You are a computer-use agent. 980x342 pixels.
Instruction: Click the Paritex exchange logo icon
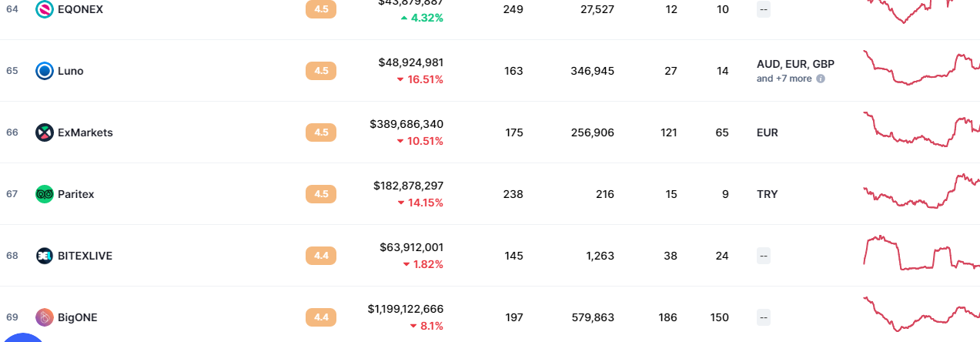45,194
